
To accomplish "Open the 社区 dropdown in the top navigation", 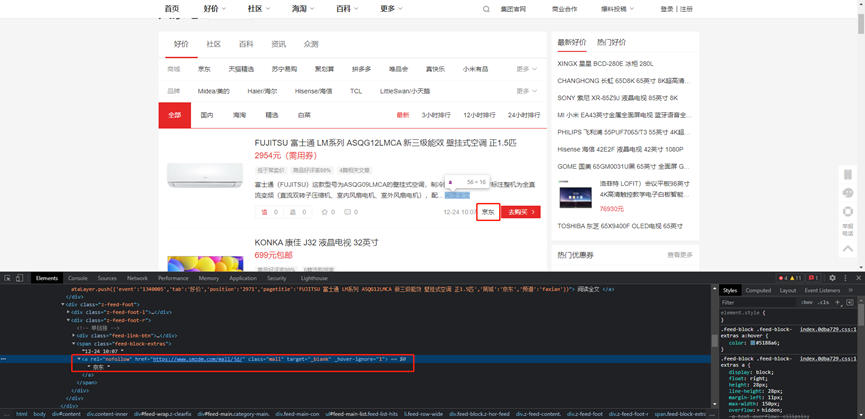I will [x=259, y=9].
